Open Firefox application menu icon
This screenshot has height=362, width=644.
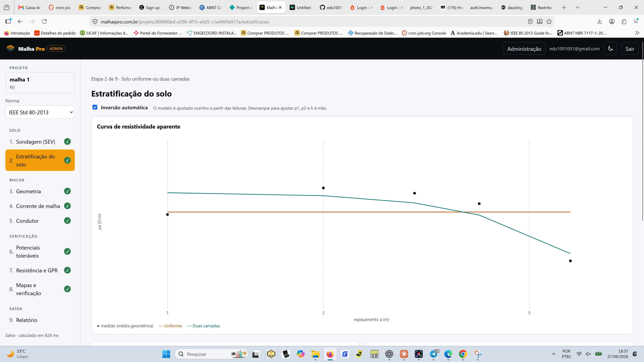pos(636,21)
